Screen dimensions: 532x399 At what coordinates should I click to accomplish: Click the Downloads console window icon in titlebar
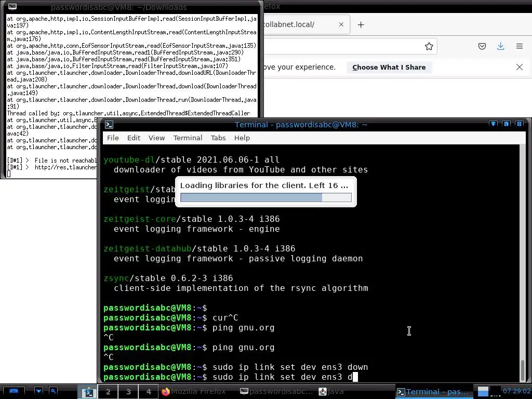click(x=12, y=6)
